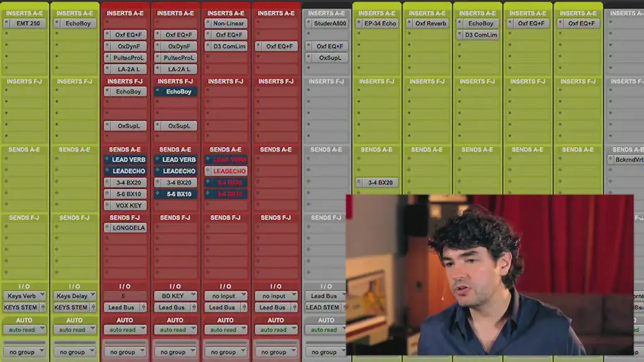This screenshot has width=644, height=362.
Task: Click insert selector dot beside StuderA800
Action: (x=308, y=23)
